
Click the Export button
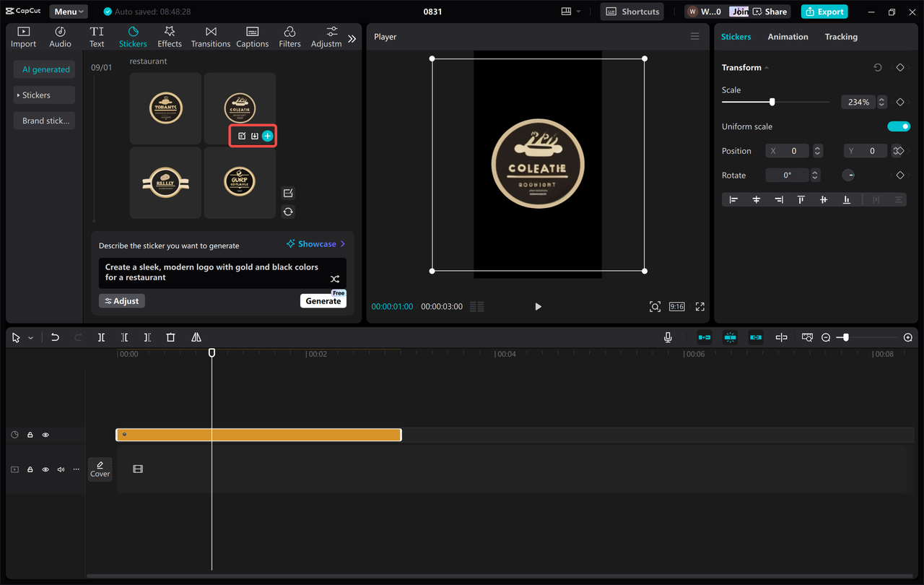point(824,11)
